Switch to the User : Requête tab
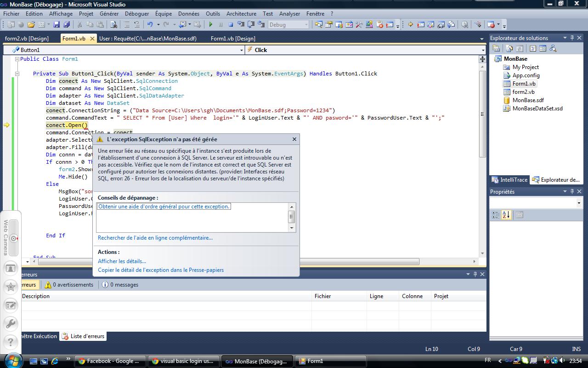 coord(148,39)
